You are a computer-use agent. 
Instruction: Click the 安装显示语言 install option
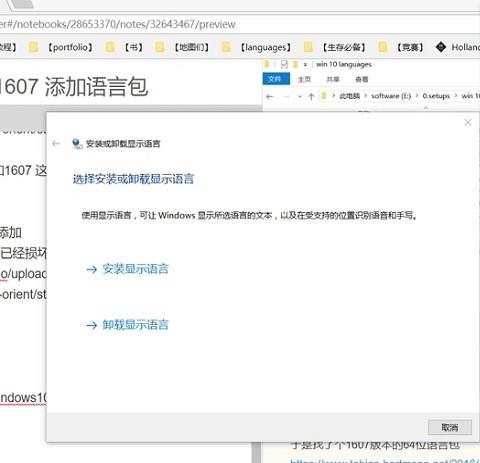127,269
